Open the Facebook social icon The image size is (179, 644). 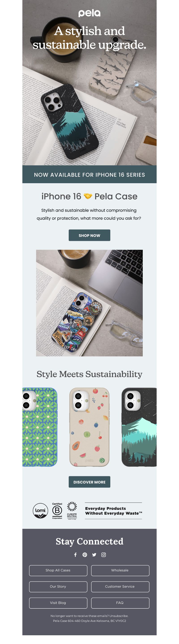pyautogui.click(x=75, y=555)
